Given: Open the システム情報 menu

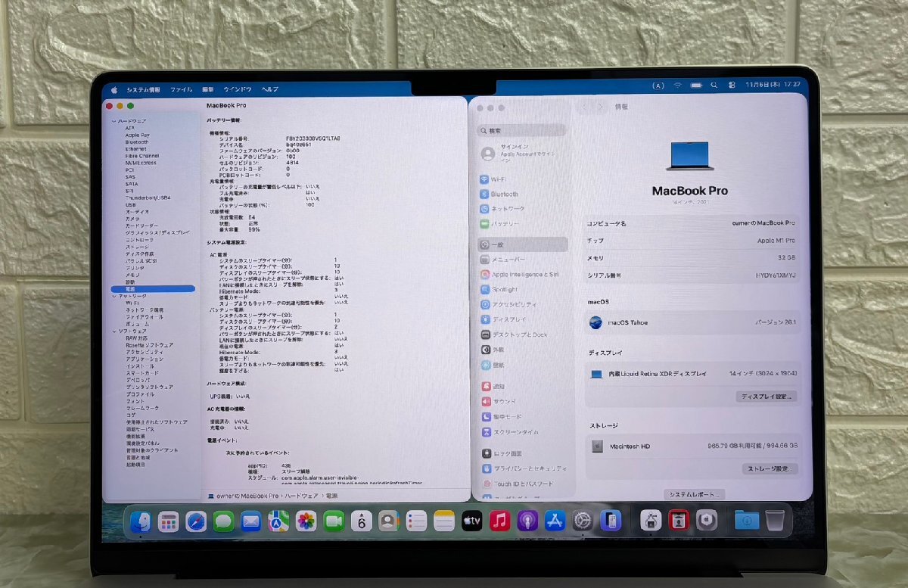Looking at the screenshot, I should point(143,89).
